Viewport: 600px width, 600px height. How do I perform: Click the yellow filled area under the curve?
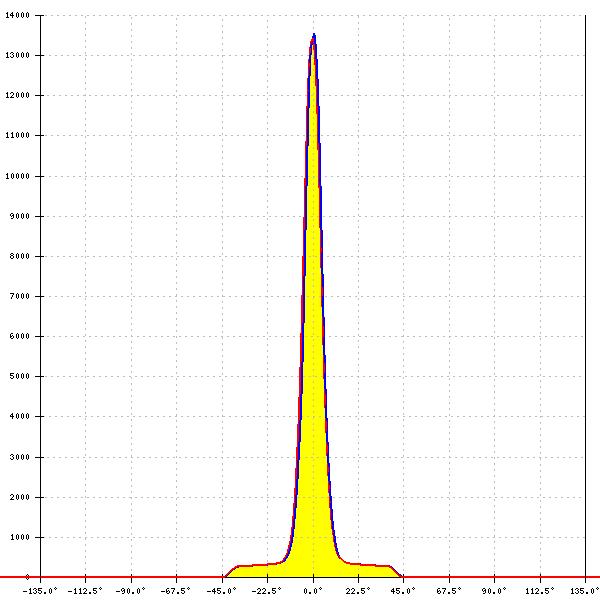(313, 383)
